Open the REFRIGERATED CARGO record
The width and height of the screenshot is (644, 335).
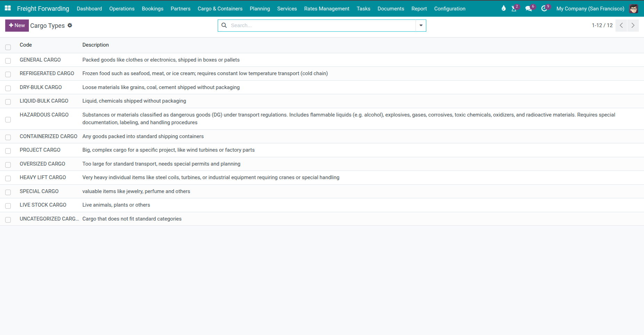pyautogui.click(x=47, y=73)
